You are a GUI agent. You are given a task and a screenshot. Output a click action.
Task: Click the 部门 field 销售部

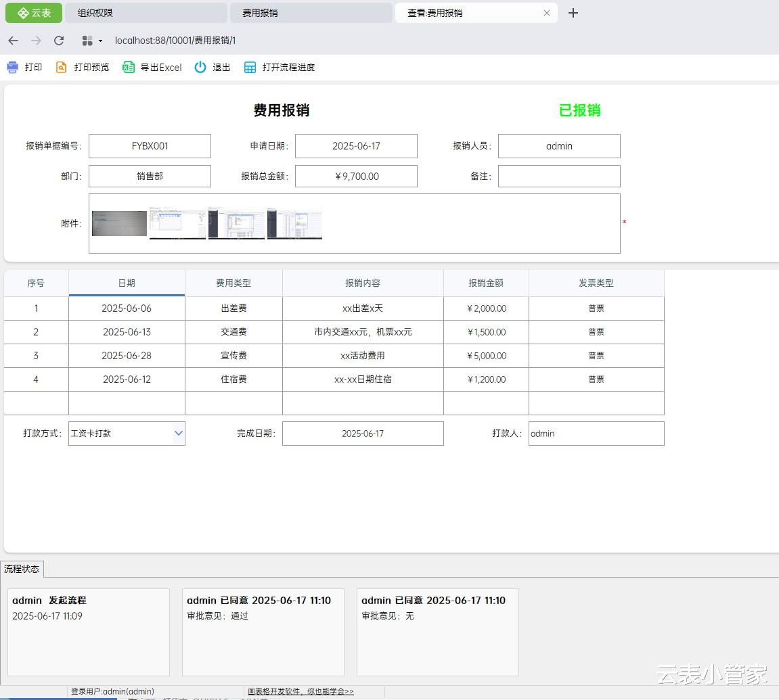(150, 177)
